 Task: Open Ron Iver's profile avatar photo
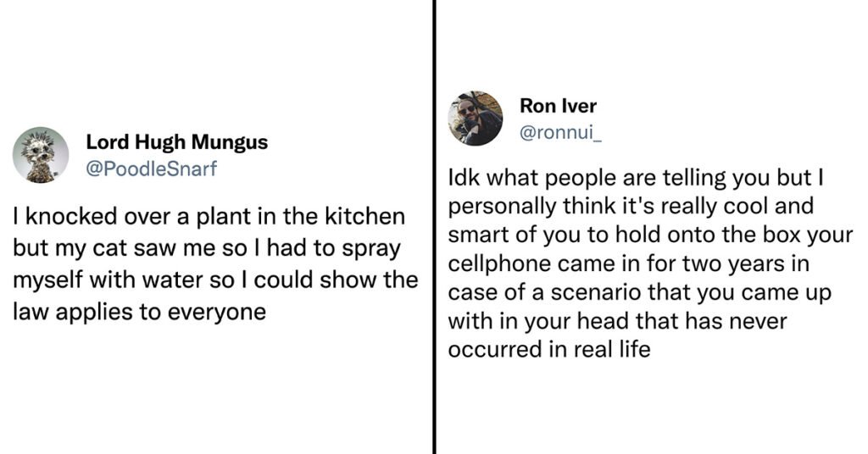[475, 119]
